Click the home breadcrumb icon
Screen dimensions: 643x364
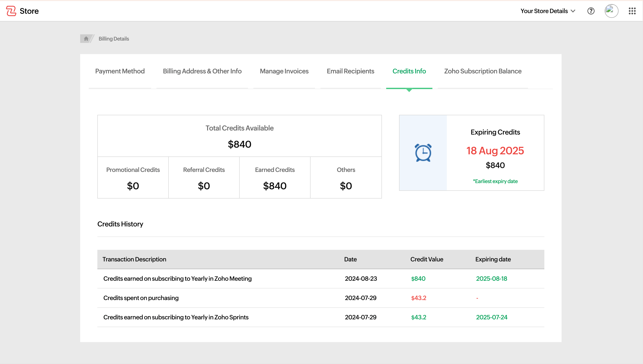point(86,39)
